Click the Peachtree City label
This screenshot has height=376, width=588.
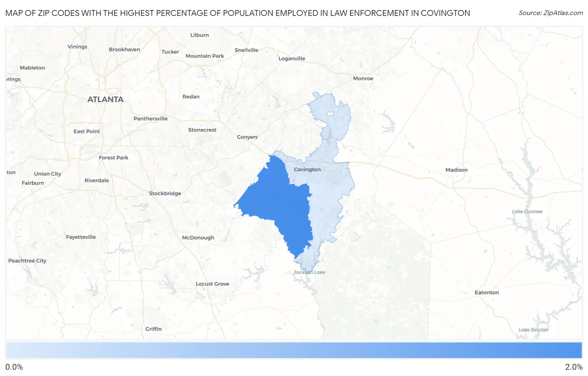[27, 261]
